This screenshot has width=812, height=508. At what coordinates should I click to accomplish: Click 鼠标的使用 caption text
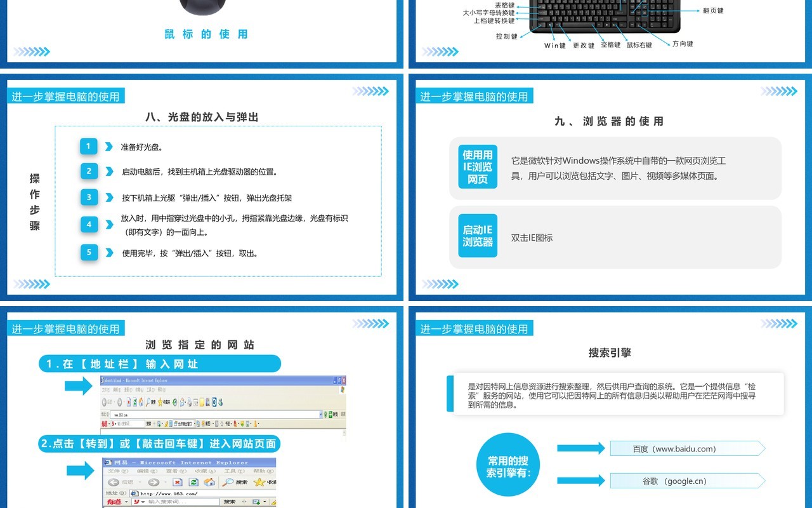tap(206, 34)
